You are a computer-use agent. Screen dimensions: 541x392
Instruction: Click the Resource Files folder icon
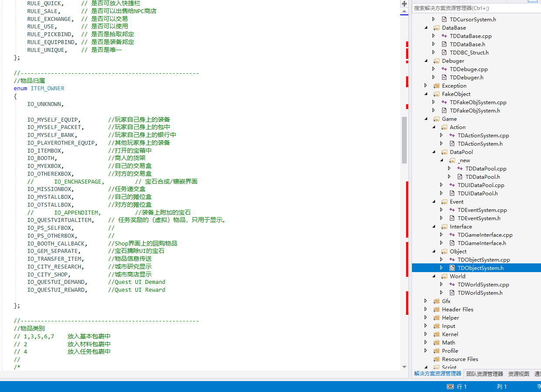click(436, 359)
